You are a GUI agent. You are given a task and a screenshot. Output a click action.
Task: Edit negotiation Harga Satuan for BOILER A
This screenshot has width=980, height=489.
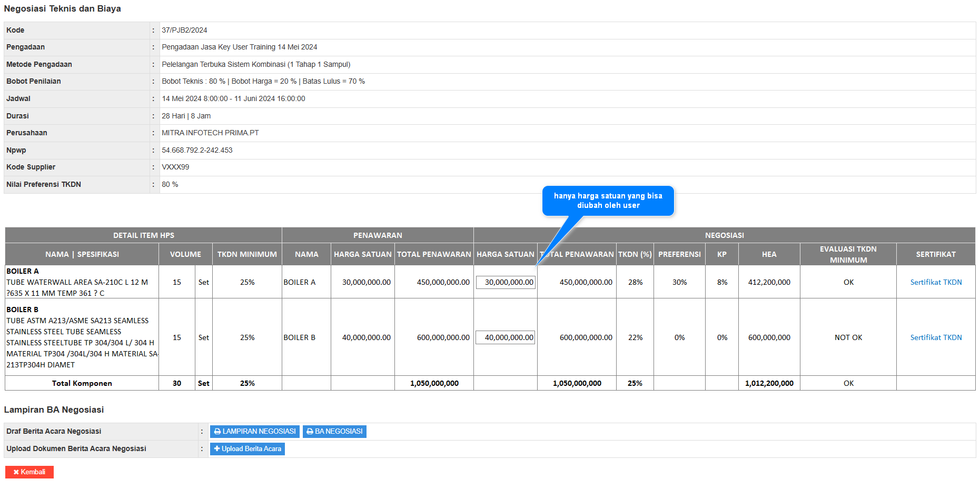(506, 283)
